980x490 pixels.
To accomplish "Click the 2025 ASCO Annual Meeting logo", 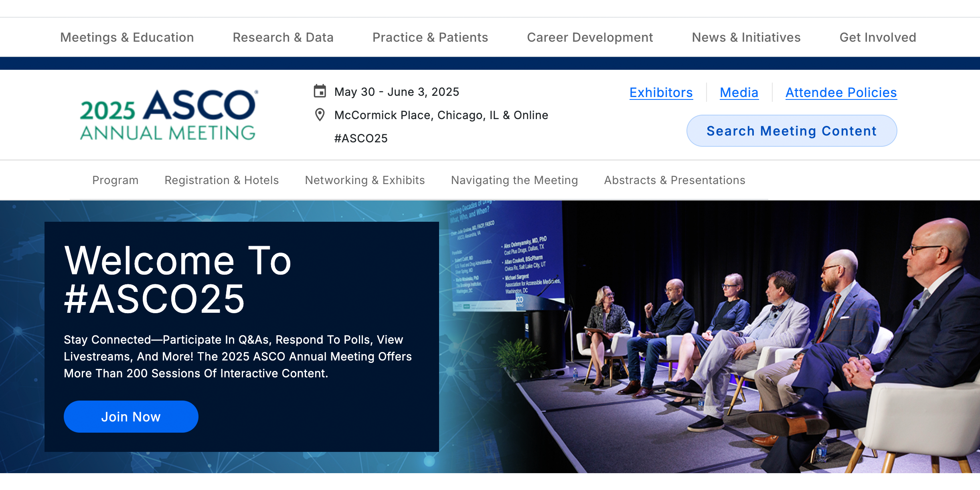I will coord(168,115).
